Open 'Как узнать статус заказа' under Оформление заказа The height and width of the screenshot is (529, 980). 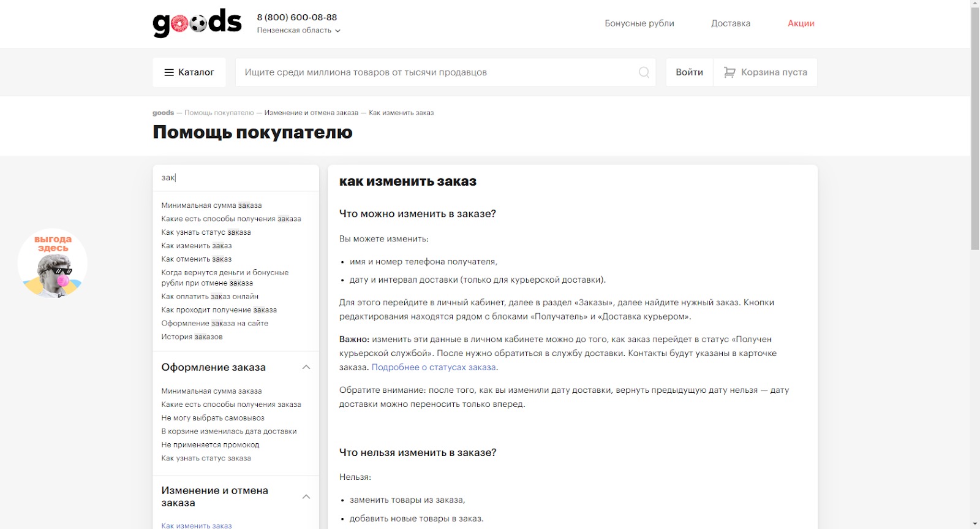click(206, 459)
